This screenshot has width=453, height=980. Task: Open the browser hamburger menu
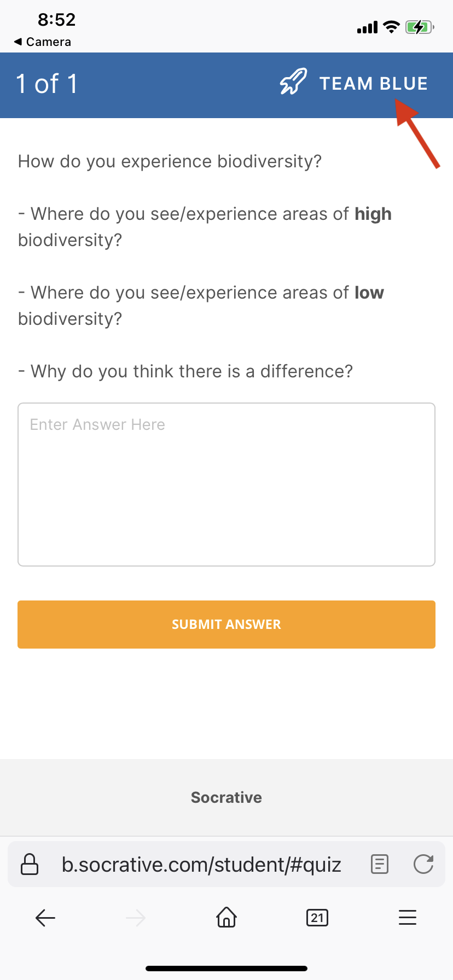[x=408, y=918]
